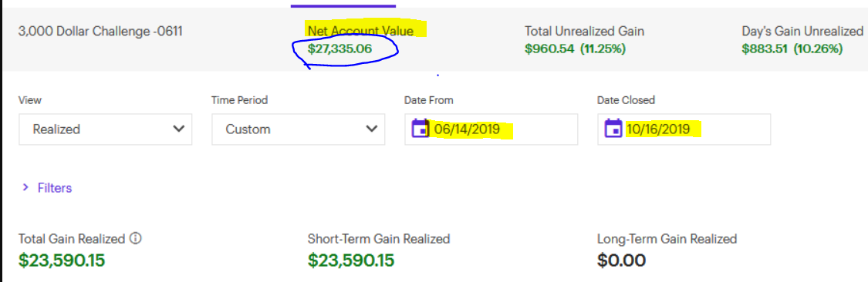Click the info icon beside Total Gain Realized
The height and width of the screenshot is (282, 868).
tap(136, 239)
